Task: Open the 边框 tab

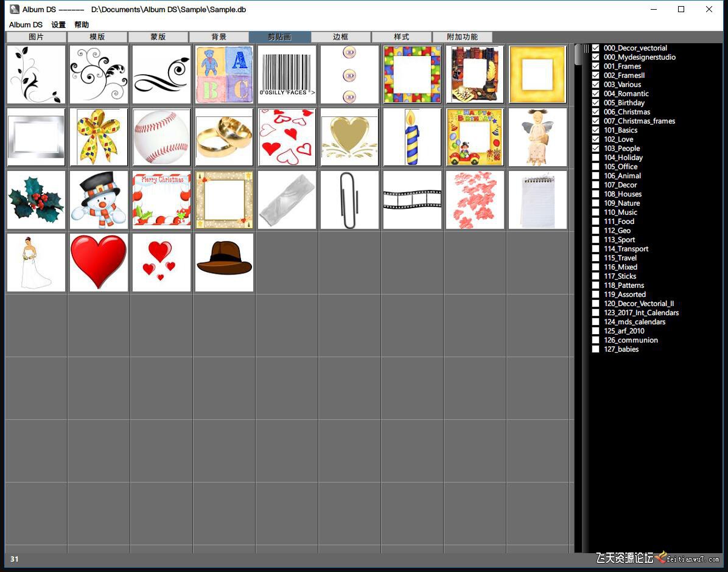Action: tap(341, 37)
